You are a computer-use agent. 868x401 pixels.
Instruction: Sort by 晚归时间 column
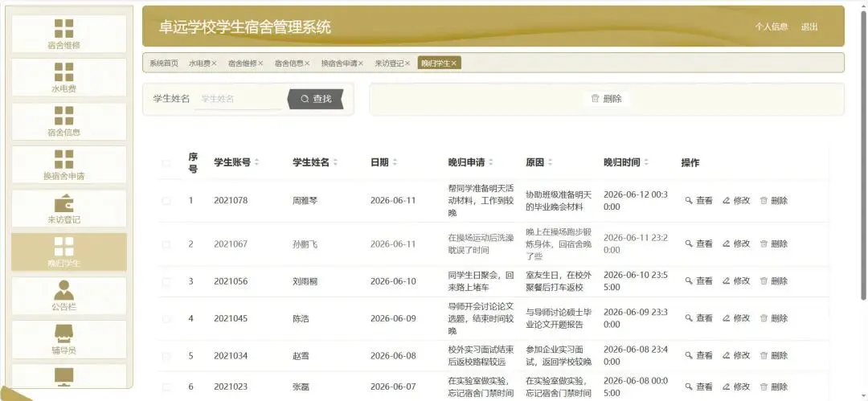(x=646, y=162)
